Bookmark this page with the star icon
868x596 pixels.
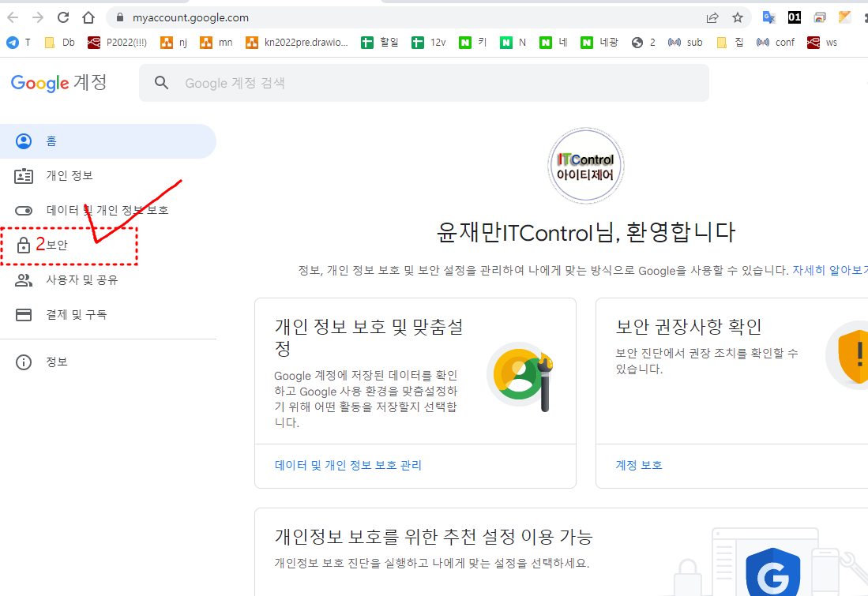pos(738,17)
